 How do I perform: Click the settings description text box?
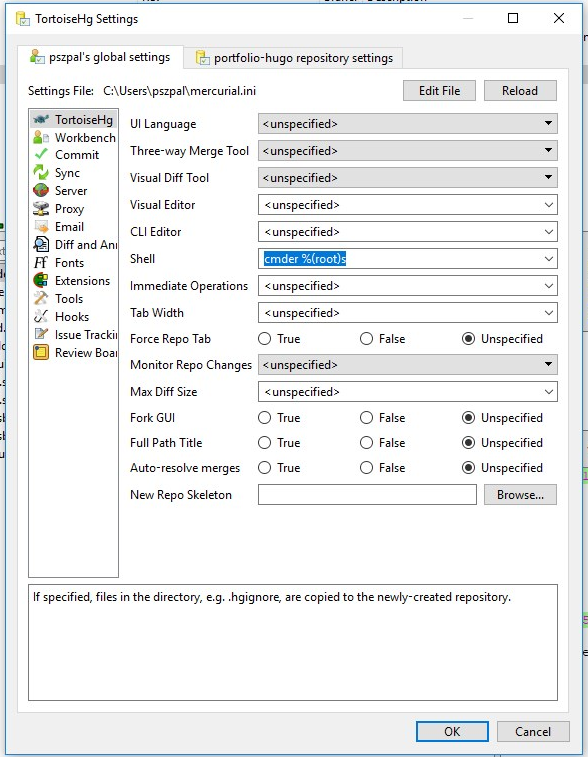[x=293, y=643]
